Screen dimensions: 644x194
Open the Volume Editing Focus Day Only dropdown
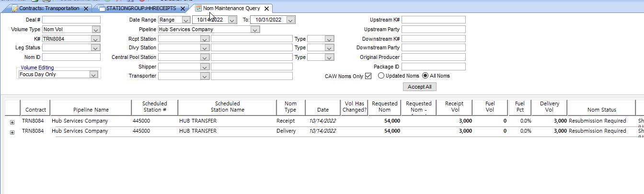click(x=94, y=75)
